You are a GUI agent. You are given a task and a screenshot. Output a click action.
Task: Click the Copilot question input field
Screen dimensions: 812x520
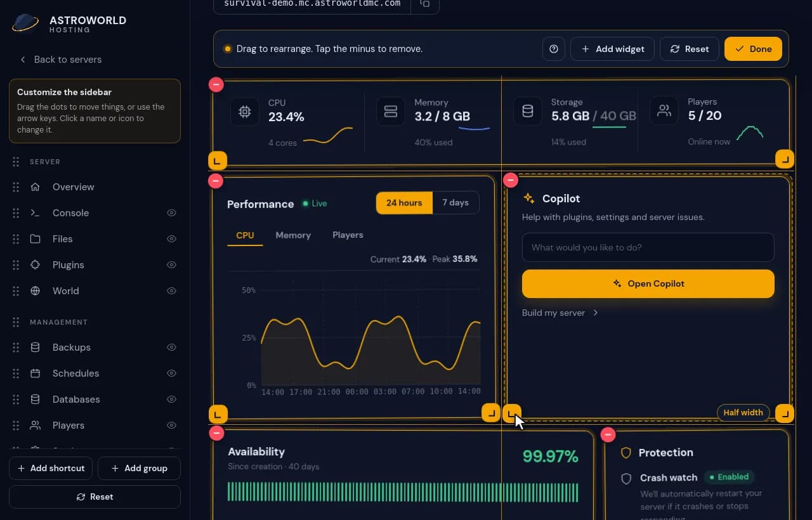(648, 247)
